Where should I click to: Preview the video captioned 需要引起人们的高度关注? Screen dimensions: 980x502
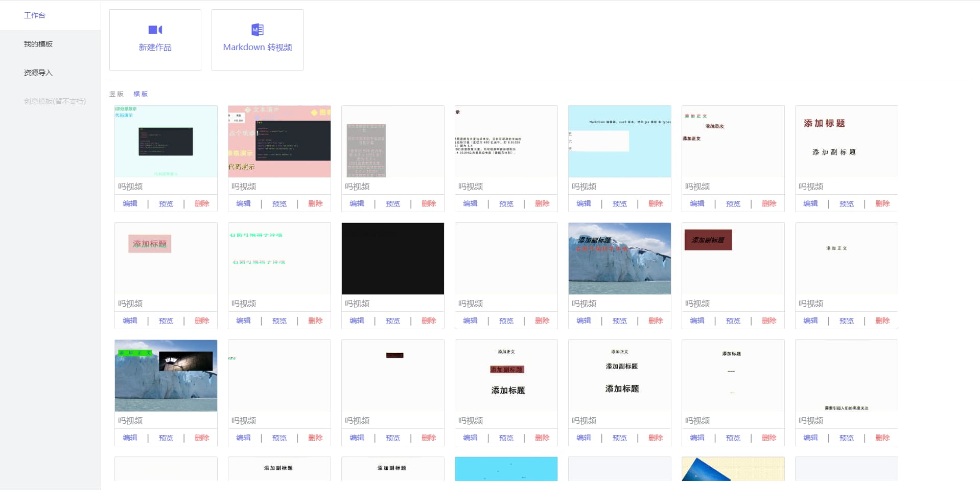847,438
